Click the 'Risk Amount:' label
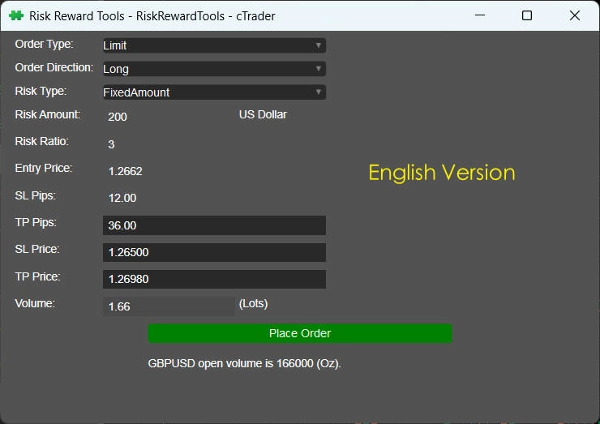This screenshot has height=424, width=600. point(47,114)
